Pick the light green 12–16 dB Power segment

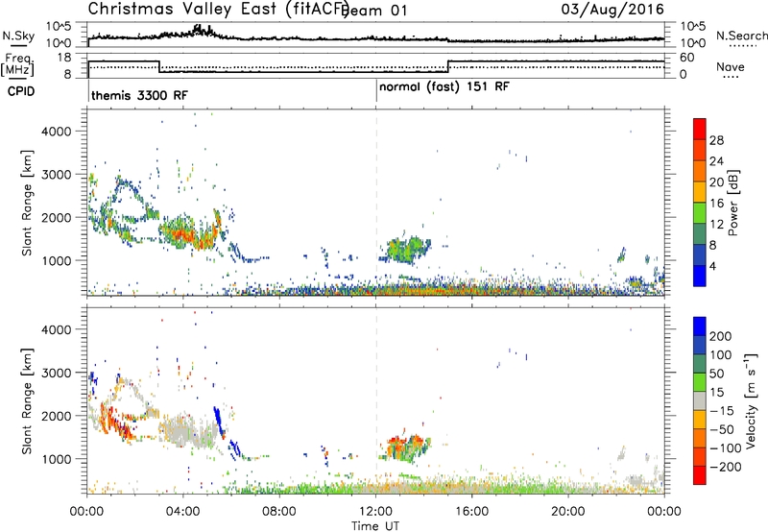pyautogui.click(x=700, y=213)
